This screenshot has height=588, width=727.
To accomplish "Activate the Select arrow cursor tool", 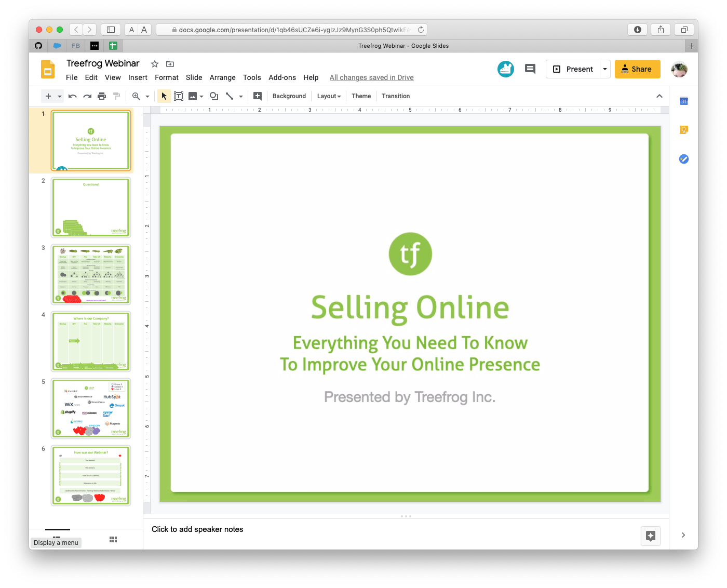I will click(x=164, y=96).
